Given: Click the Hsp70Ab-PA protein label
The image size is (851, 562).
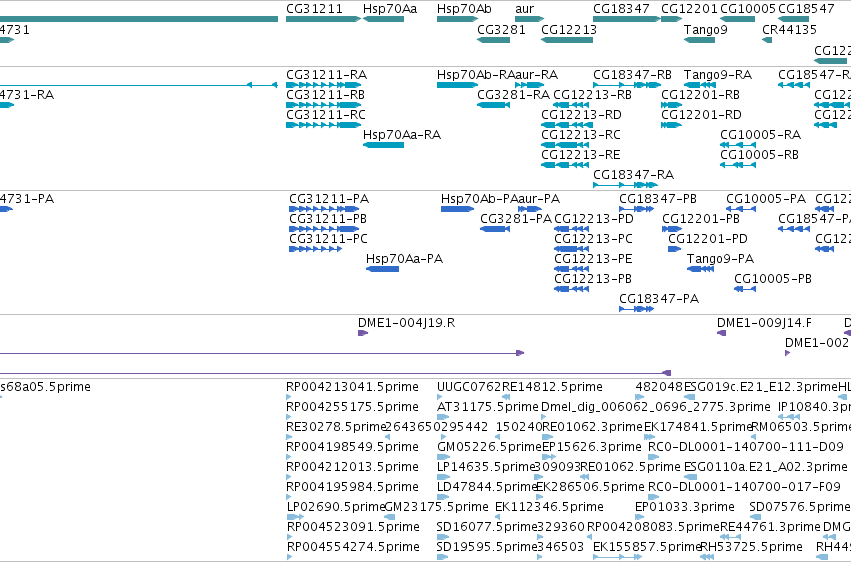Looking at the screenshot, I should tap(479, 199).
